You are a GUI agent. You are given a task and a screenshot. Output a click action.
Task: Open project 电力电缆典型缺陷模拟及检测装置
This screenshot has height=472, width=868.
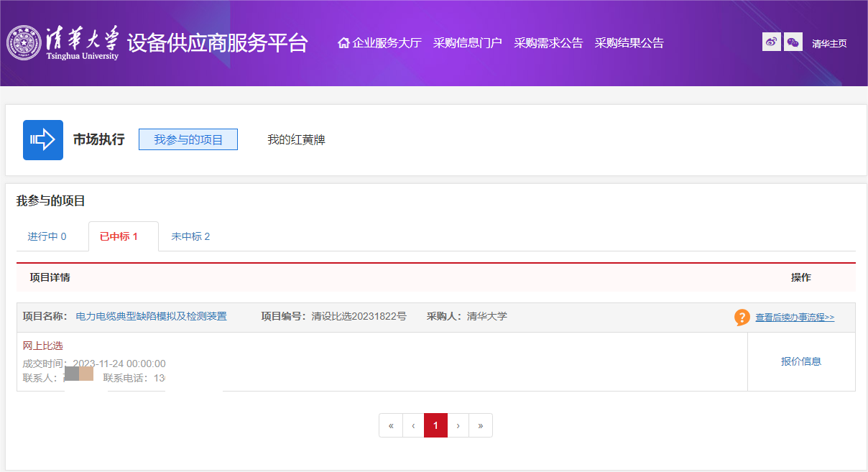(151, 317)
